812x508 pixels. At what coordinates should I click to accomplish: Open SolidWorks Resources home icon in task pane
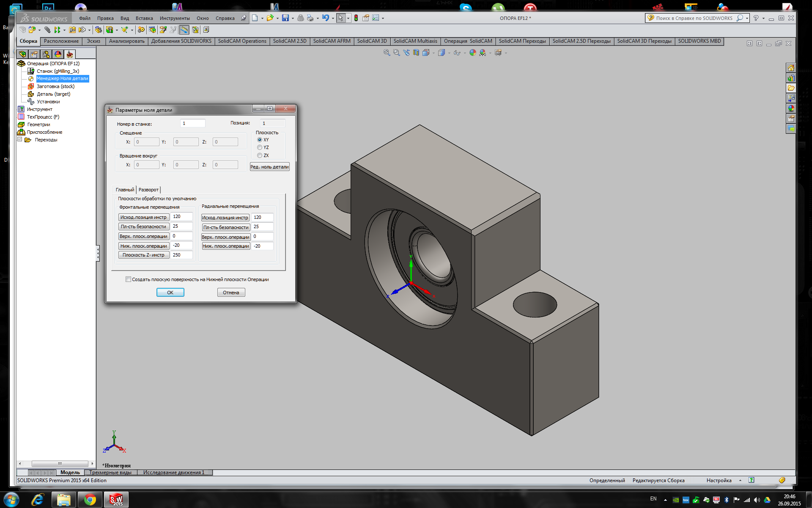pos(791,68)
